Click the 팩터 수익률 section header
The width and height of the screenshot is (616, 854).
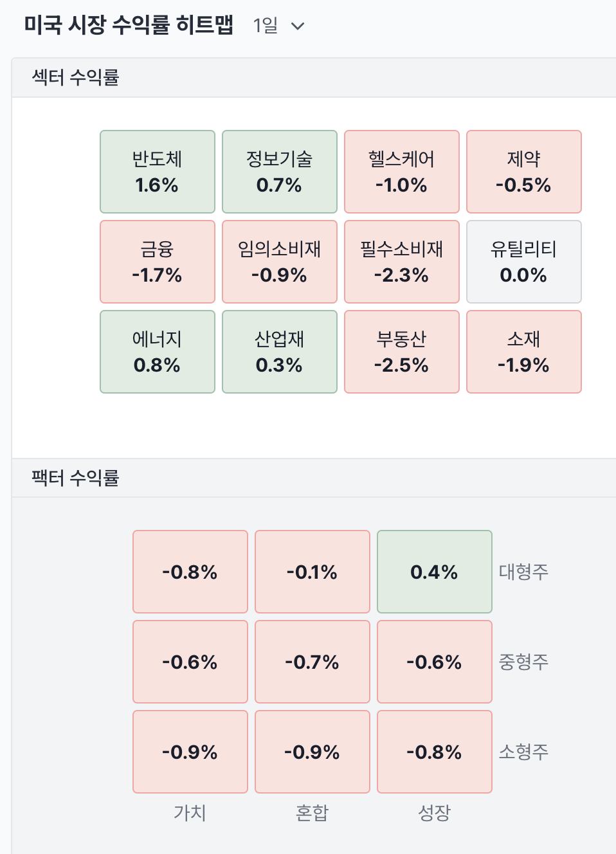tap(76, 478)
